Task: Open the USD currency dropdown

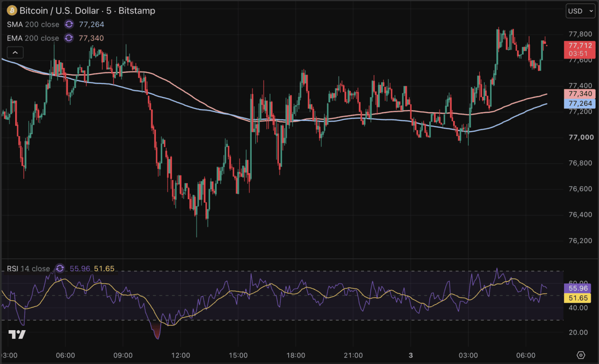Action: pos(580,11)
